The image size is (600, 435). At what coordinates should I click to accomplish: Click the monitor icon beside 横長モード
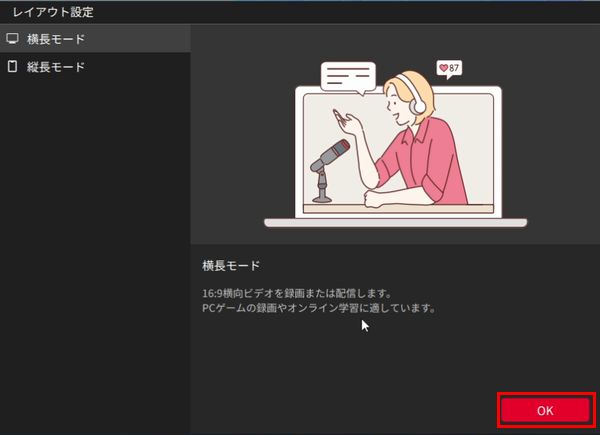pos(12,38)
